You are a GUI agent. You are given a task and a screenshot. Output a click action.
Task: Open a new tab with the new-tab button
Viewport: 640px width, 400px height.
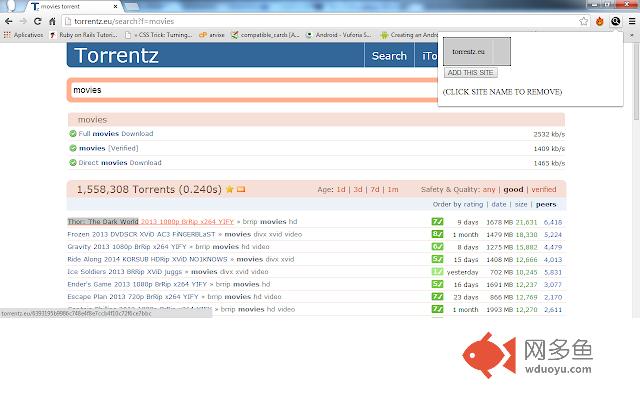[131, 7]
